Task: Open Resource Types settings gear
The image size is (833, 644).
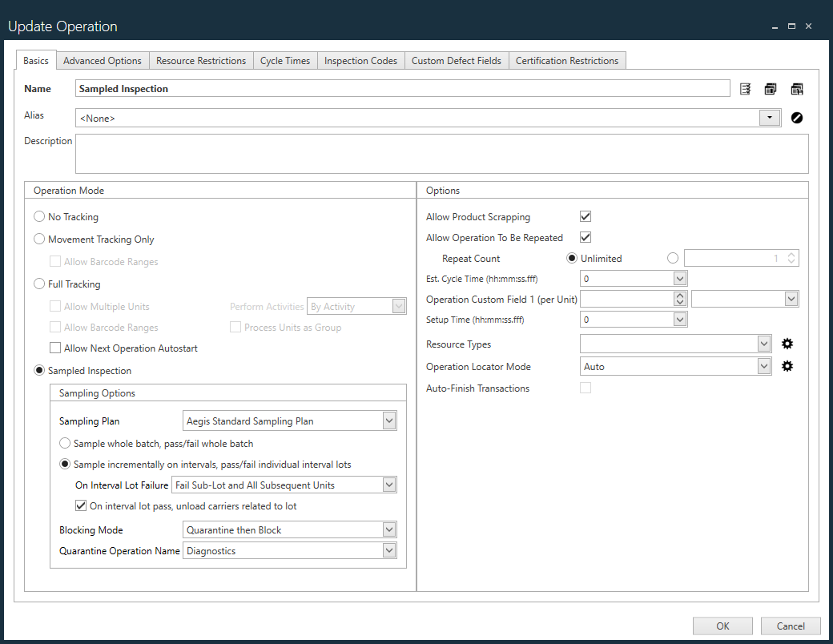Action: pos(787,344)
